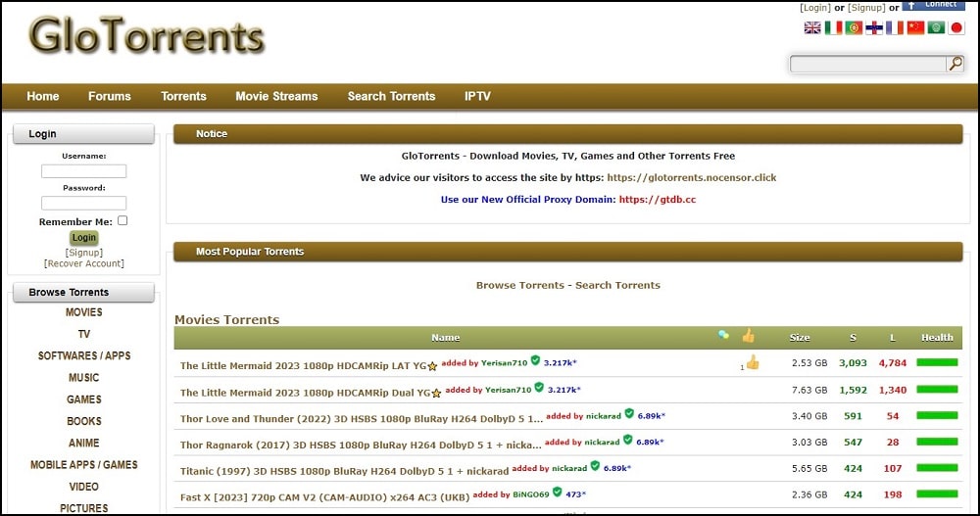Open Fast X [2023] 720p CAM torrent

(x=324, y=497)
